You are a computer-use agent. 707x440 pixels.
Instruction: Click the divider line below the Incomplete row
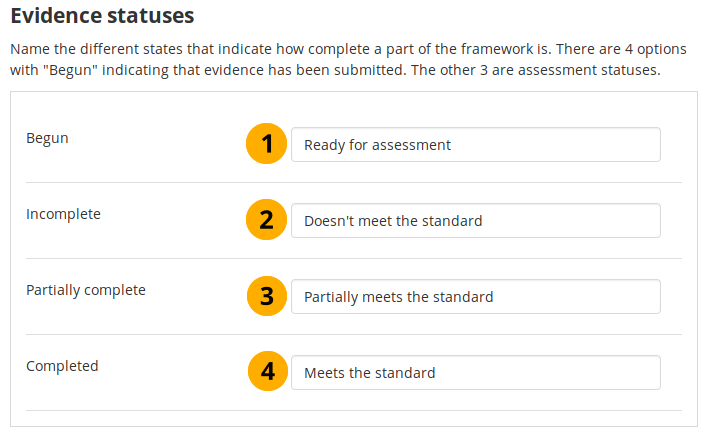(x=353, y=258)
